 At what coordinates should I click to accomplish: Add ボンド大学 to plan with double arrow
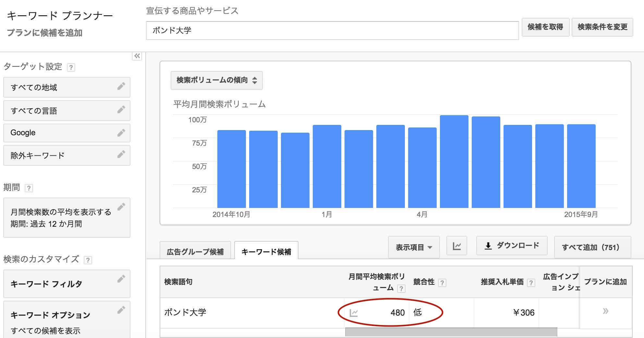(x=605, y=311)
